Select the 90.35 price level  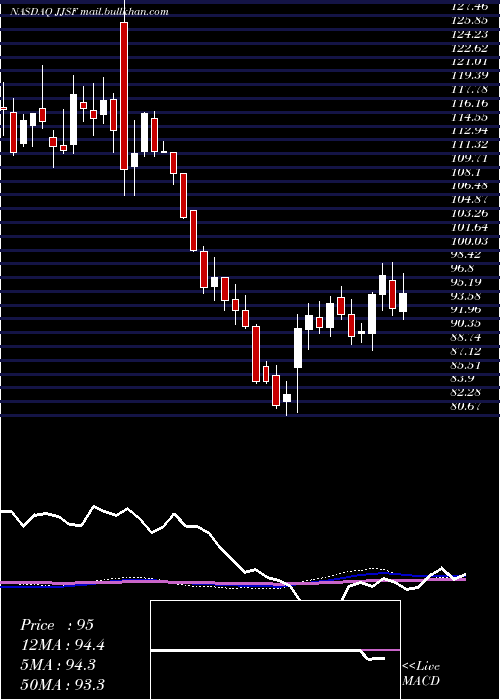click(x=466, y=324)
